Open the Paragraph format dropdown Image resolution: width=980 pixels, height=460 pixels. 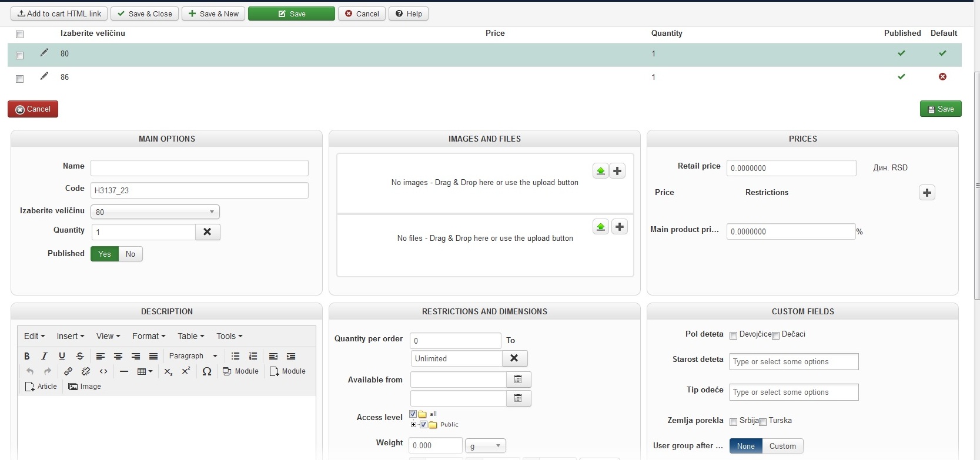click(193, 356)
